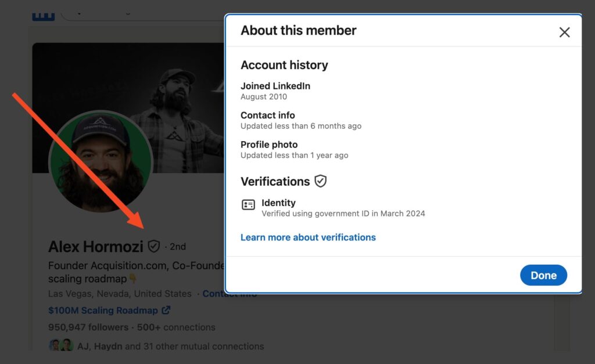Click the 'Joined LinkedIn' label
Image resolution: width=595 pixels, height=364 pixels.
click(275, 86)
